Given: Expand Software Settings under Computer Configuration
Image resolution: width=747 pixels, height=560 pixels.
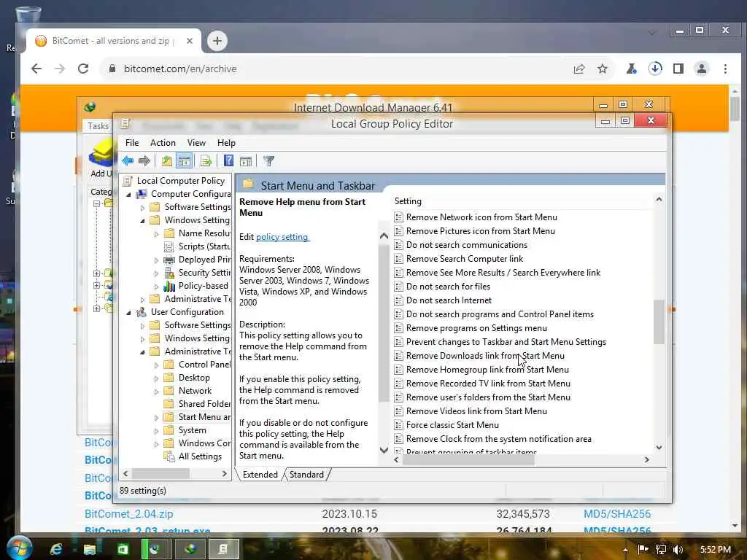Looking at the screenshot, I should pos(142,208).
